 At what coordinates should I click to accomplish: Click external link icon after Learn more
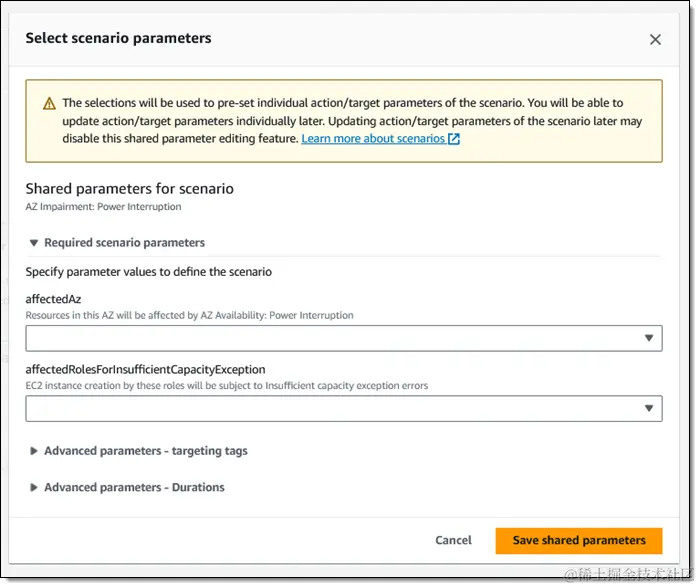[454, 139]
